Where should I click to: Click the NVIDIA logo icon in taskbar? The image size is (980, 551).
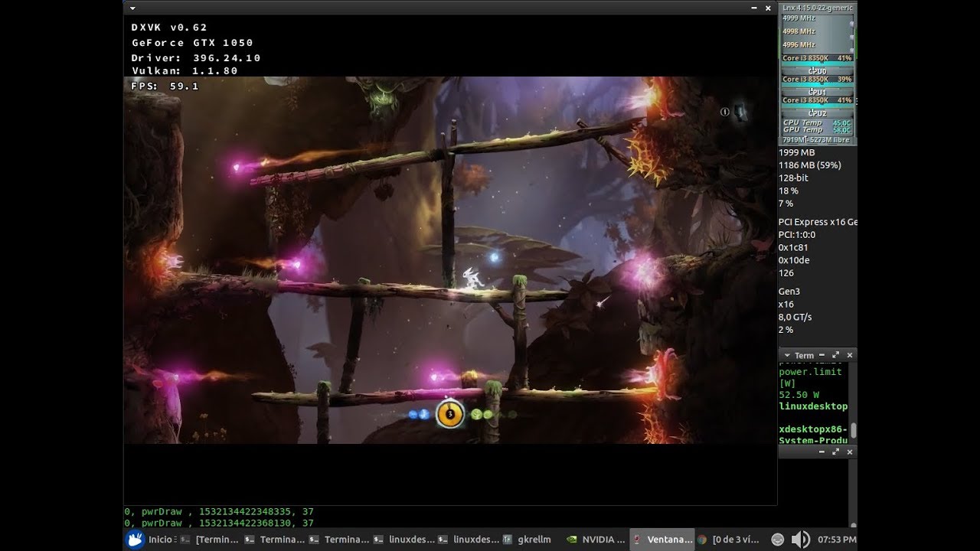(571, 540)
